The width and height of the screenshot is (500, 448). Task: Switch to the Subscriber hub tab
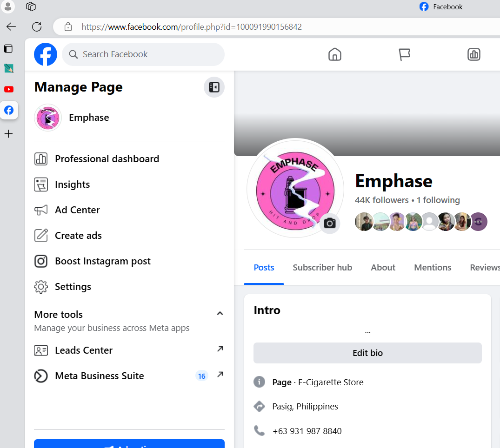[322, 267]
